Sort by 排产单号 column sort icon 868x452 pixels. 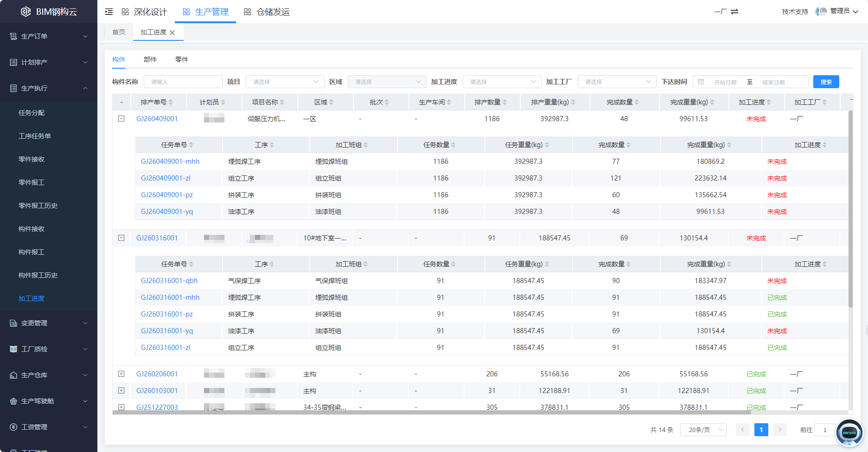(x=171, y=102)
